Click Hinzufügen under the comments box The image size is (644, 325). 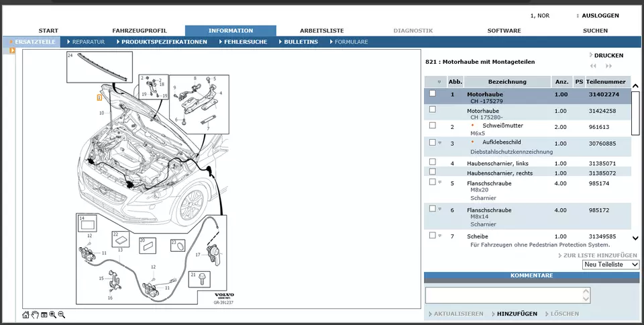point(517,314)
